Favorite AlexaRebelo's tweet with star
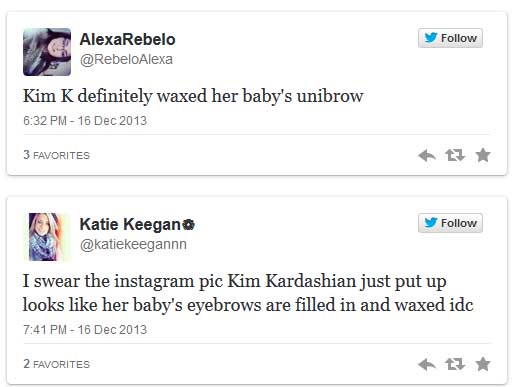The width and height of the screenshot is (517, 387). [x=483, y=155]
